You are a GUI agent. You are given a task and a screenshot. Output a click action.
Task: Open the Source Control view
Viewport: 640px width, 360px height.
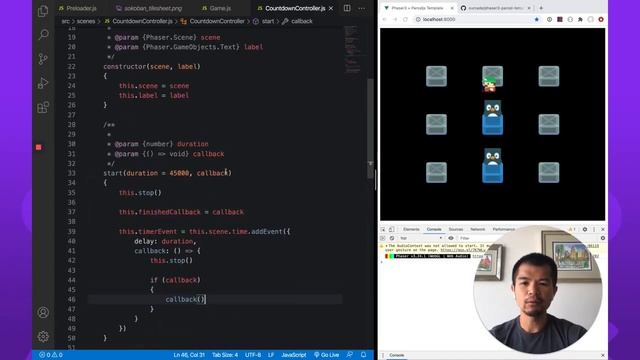43,59
